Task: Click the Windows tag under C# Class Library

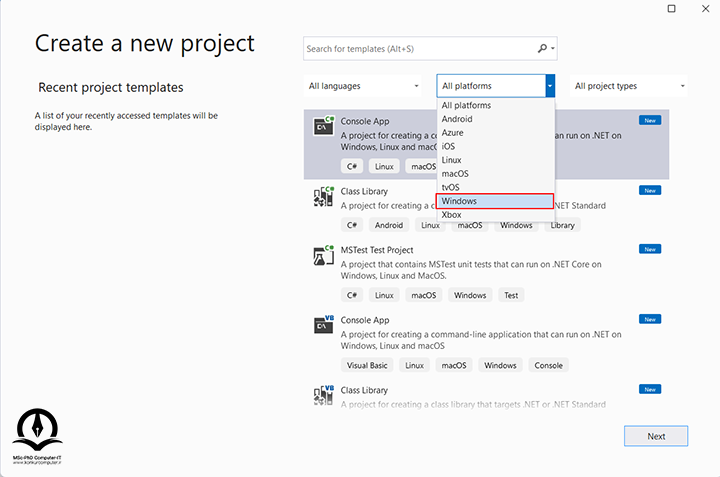Action: tap(516, 225)
